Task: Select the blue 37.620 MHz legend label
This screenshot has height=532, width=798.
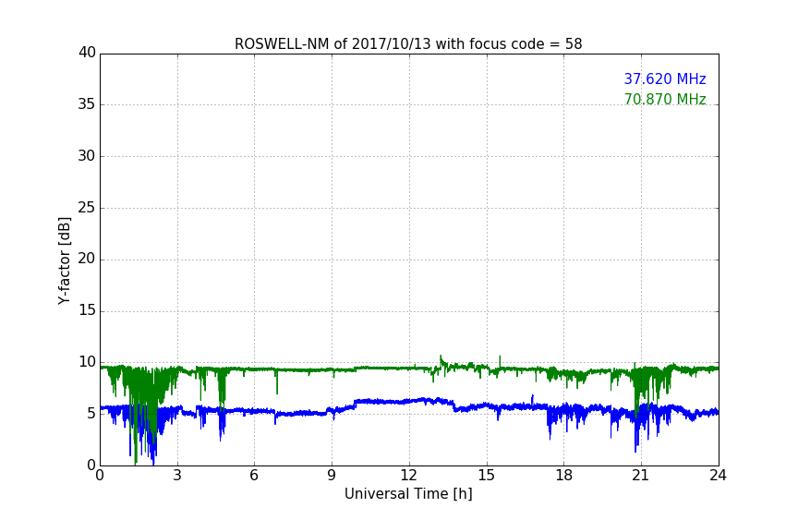Action: [x=665, y=79]
